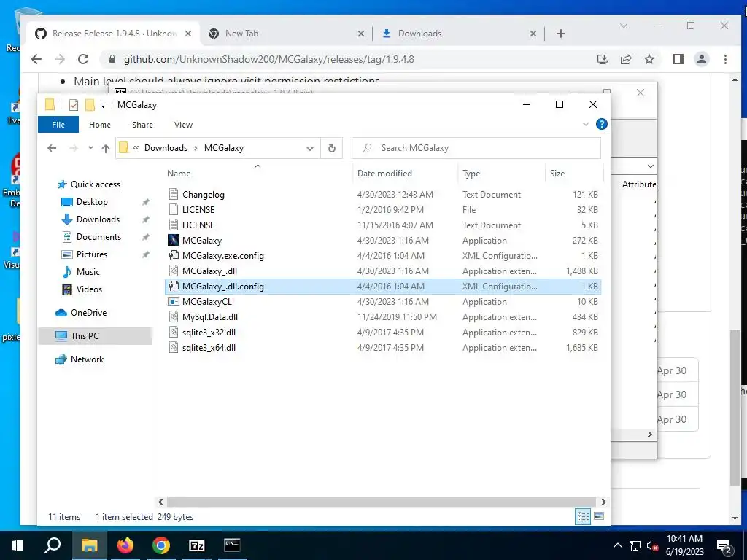
Task: Open Chrome side panel
Action: coord(678,59)
